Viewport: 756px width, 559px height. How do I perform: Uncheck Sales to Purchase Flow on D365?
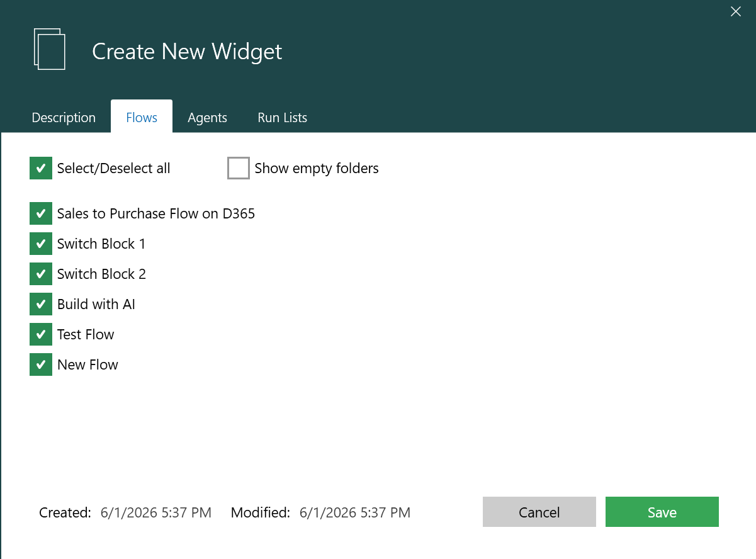(x=41, y=213)
